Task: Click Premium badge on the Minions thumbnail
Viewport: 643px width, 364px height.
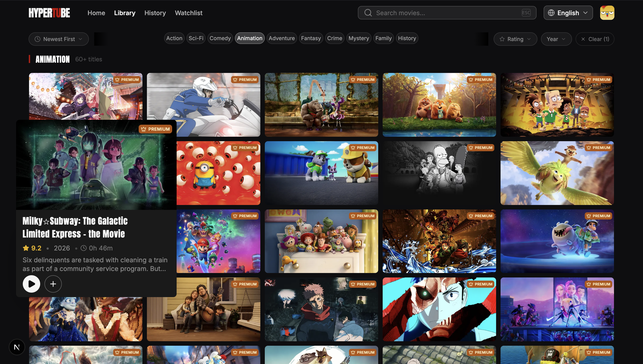Action: (245, 148)
